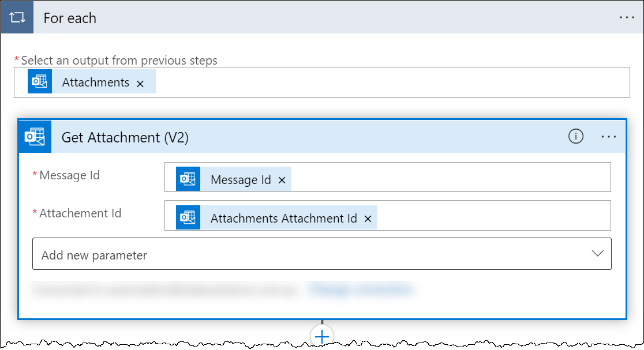Remove the Attachments Attachment Id token
Screen dimensions: 644x350
[x=368, y=219]
